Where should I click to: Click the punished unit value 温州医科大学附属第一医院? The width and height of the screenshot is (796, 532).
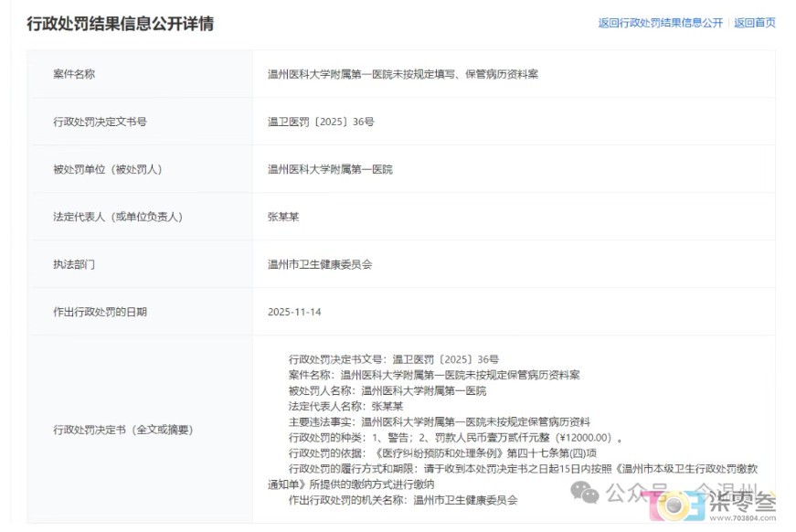click(x=330, y=169)
